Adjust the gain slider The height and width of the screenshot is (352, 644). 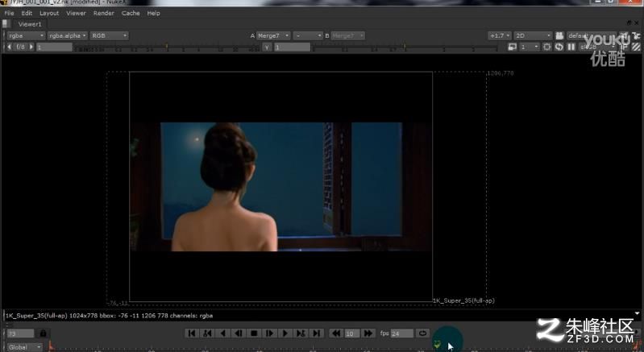[166, 48]
